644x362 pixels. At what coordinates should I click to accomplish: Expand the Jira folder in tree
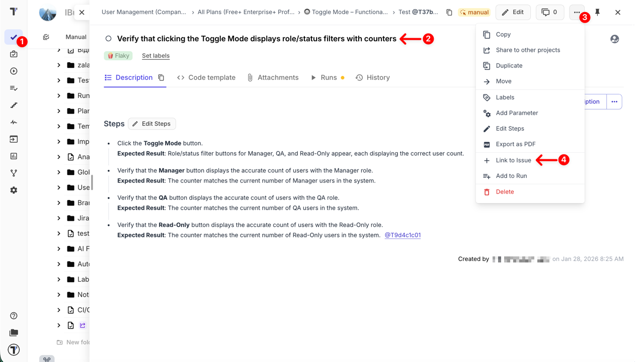pos(59,218)
